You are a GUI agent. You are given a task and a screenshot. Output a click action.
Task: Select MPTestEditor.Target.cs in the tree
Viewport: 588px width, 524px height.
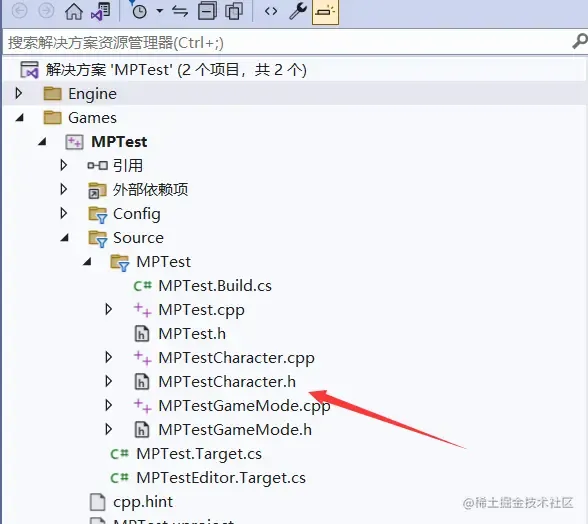point(221,478)
